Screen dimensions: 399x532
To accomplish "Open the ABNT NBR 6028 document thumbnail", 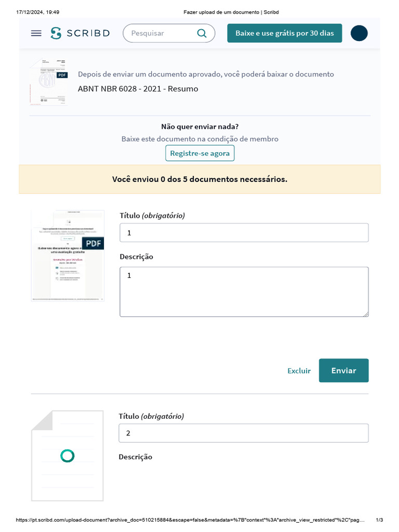I will coord(48,82).
